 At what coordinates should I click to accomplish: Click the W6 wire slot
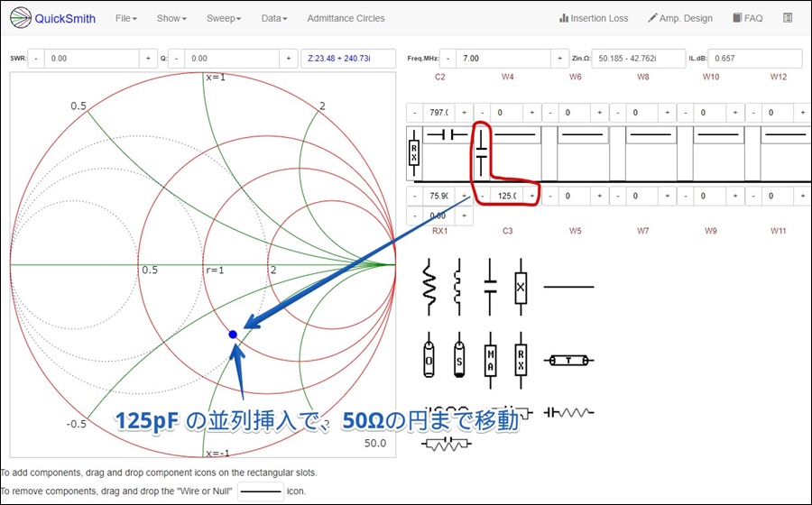pyautogui.click(x=583, y=135)
